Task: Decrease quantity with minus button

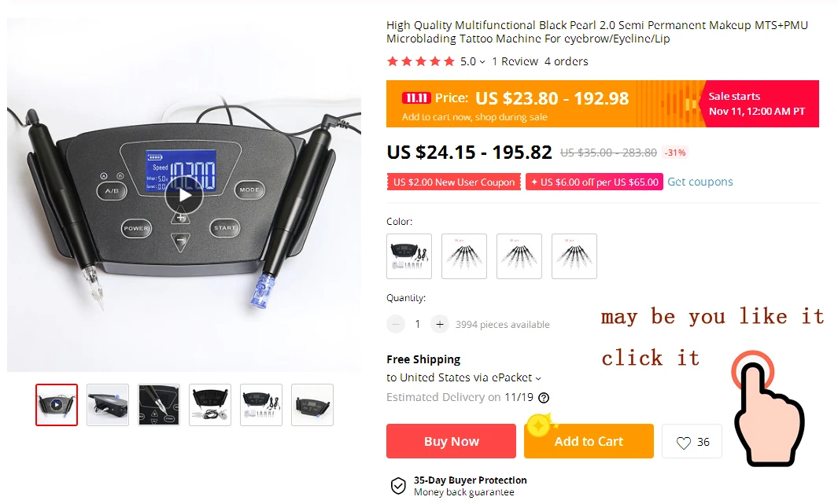Action: click(x=396, y=324)
